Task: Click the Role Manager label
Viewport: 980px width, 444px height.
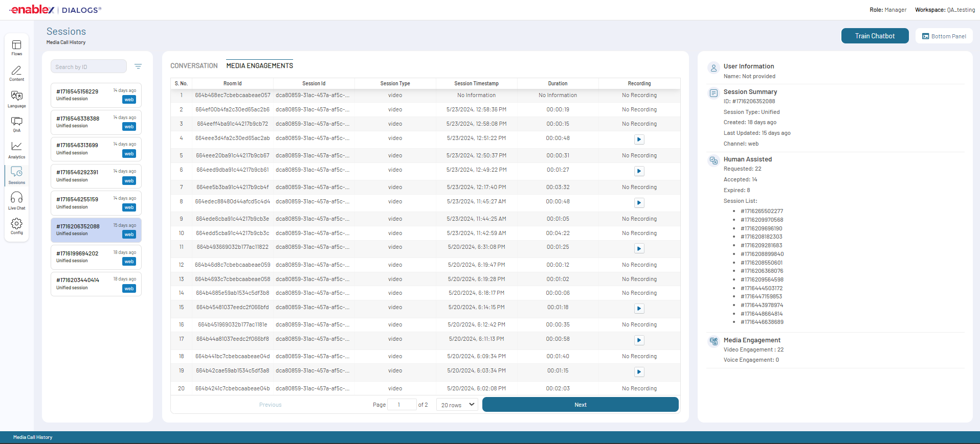Action: 888,10
